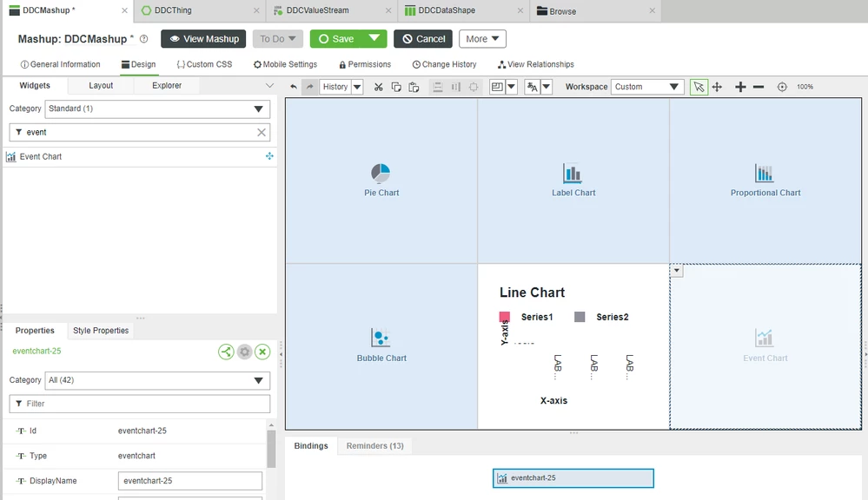Click the zoom-to-fit target icon
The height and width of the screenshot is (500, 868).
coord(782,87)
